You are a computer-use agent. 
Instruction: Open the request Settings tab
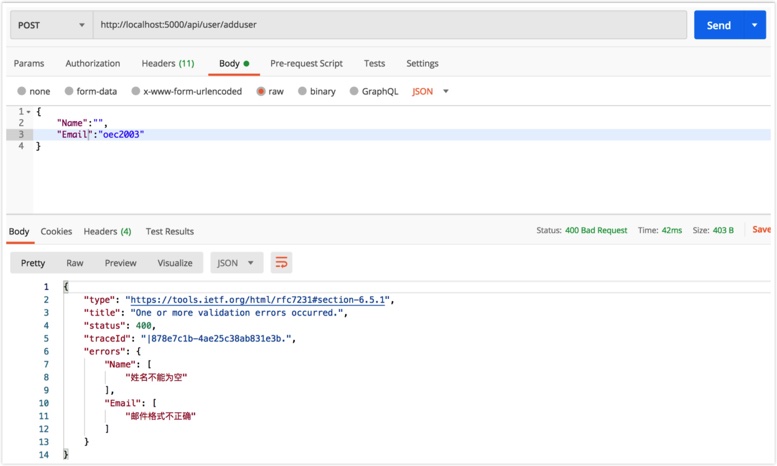[422, 63]
